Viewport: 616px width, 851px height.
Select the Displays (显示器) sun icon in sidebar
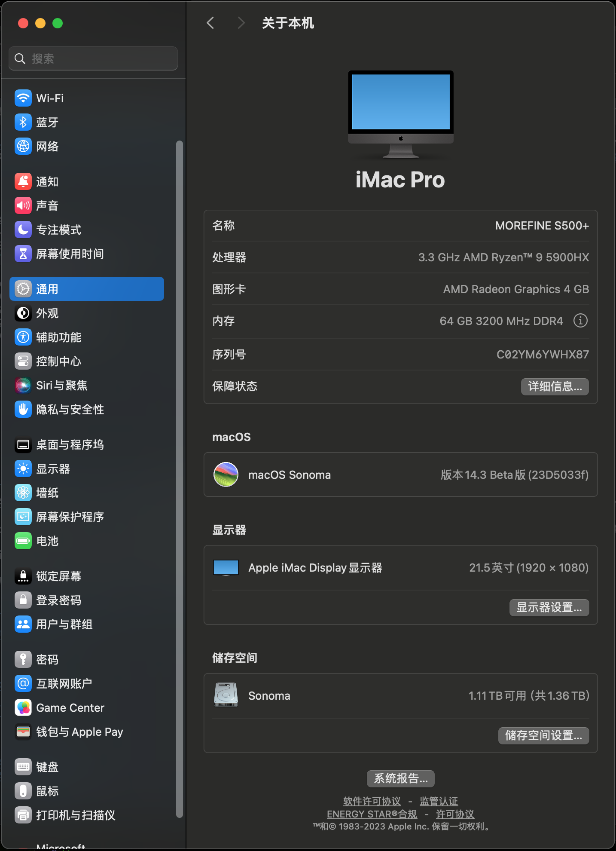click(x=23, y=468)
